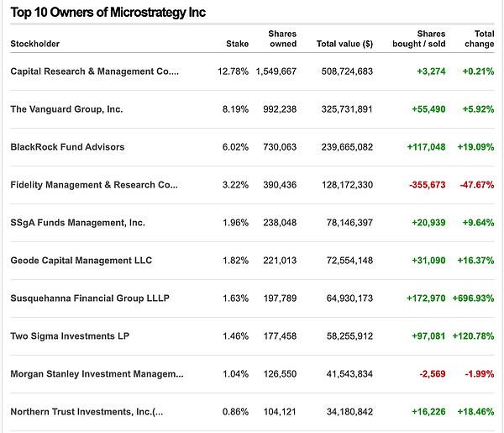Select Morgan Stanley Investment Management row
The width and height of the screenshot is (504, 433).
point(97,374)
